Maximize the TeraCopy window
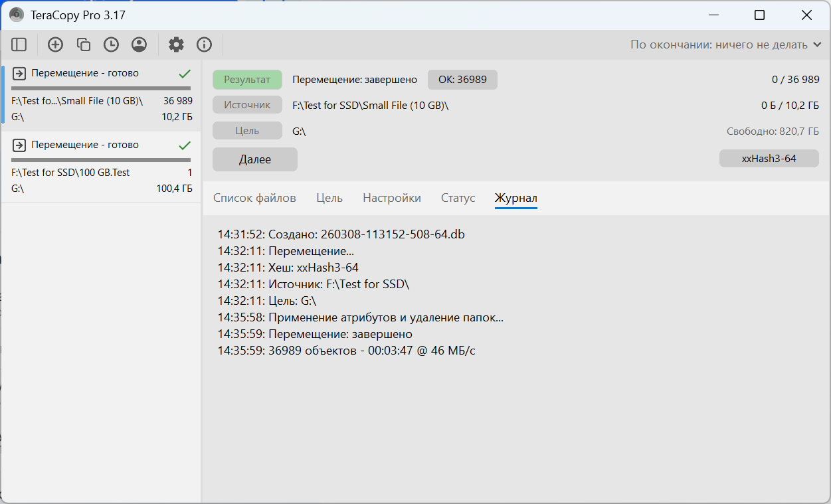 click(759, 15)
